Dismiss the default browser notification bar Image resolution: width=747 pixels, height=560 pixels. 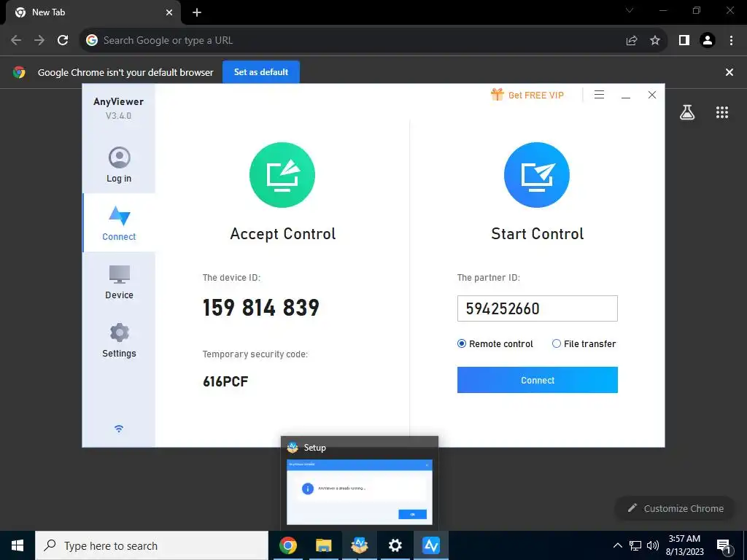729,72
